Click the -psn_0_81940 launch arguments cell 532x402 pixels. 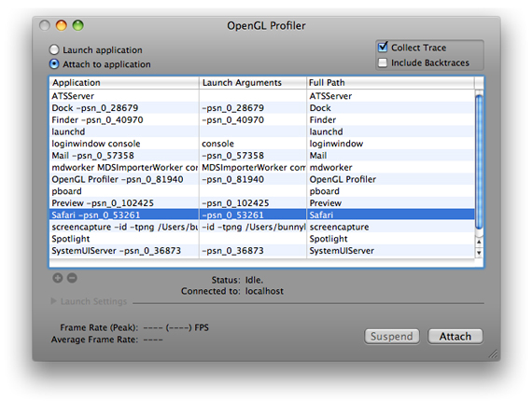coord(253,179)
